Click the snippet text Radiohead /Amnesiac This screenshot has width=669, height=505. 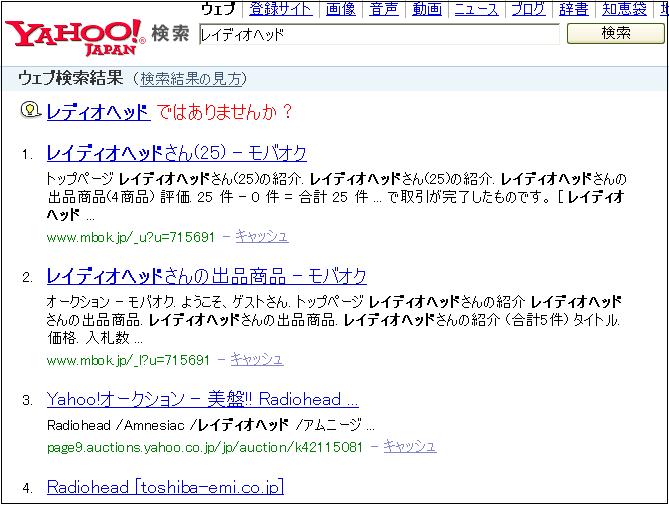pos(116,425)
